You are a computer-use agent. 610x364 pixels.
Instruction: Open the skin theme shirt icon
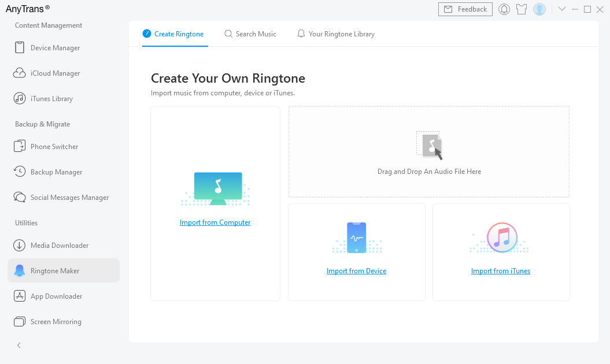tap(522, 9)
